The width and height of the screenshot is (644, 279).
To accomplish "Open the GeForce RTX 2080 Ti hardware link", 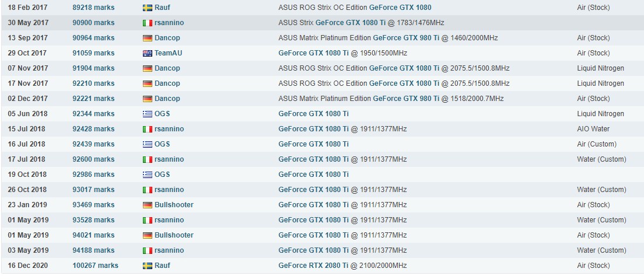I will click(x=313, y=266).
